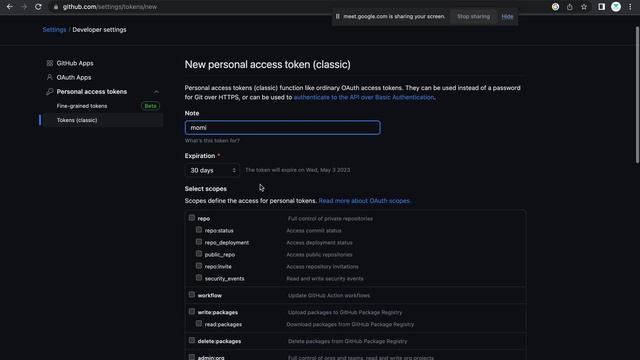Enable the repo scope checkbox
Screen dimensions: 640x360
[191, 218]
